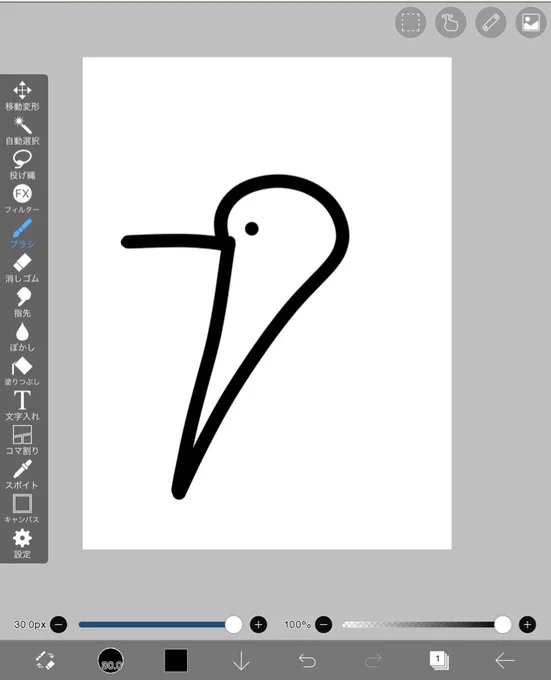The height and width of the screenshot is (680, 551).
Task: Click on the white drawing canvas
Action: (x=267, y=303)
